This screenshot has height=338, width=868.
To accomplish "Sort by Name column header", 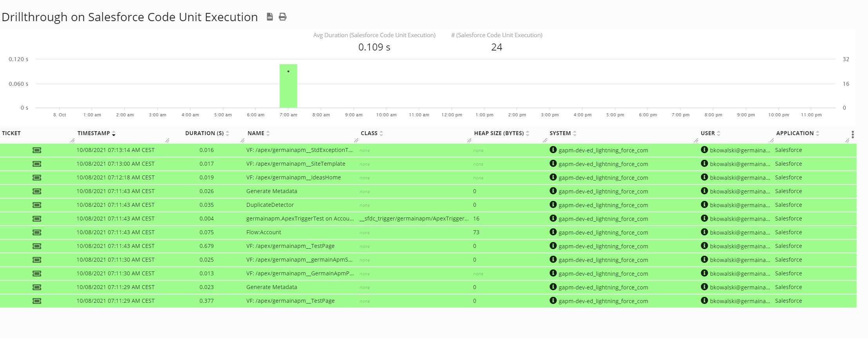I will [x=256, y=133].
